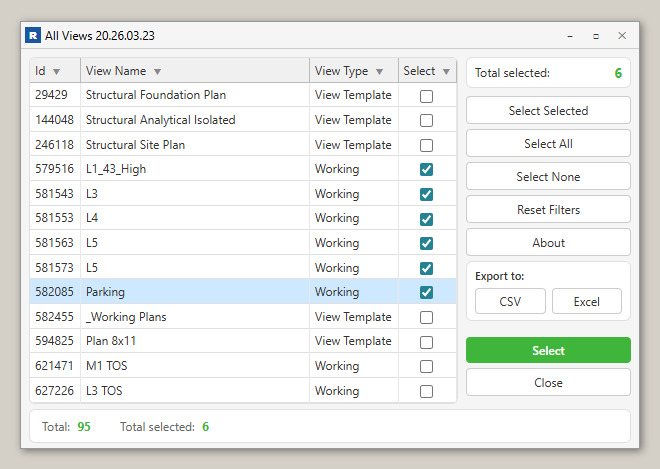Tick the M1 TOS row checkbox
The image size is (660, 469).
click(427, 366)
